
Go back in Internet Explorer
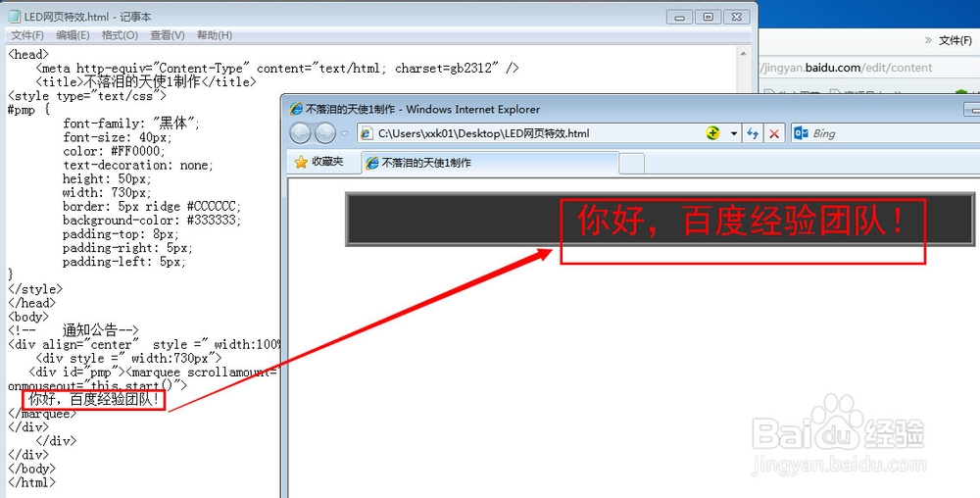[x=301, y=133]
